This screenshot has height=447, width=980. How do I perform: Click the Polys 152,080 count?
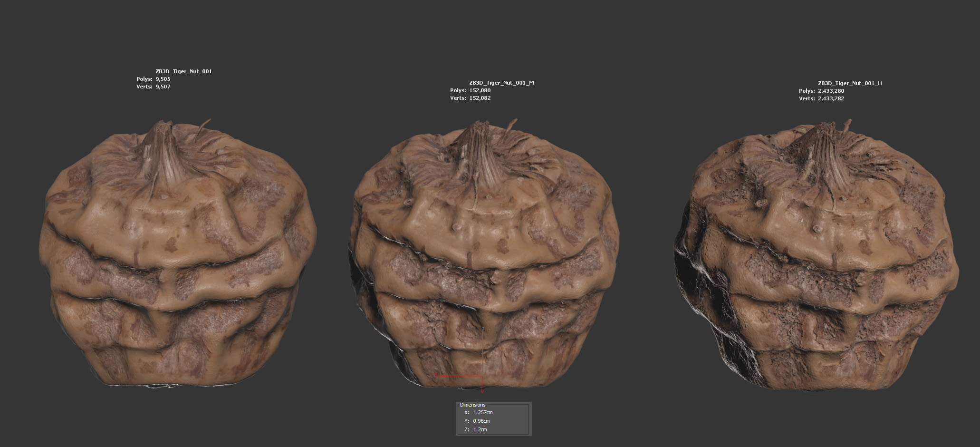(480, 90)
